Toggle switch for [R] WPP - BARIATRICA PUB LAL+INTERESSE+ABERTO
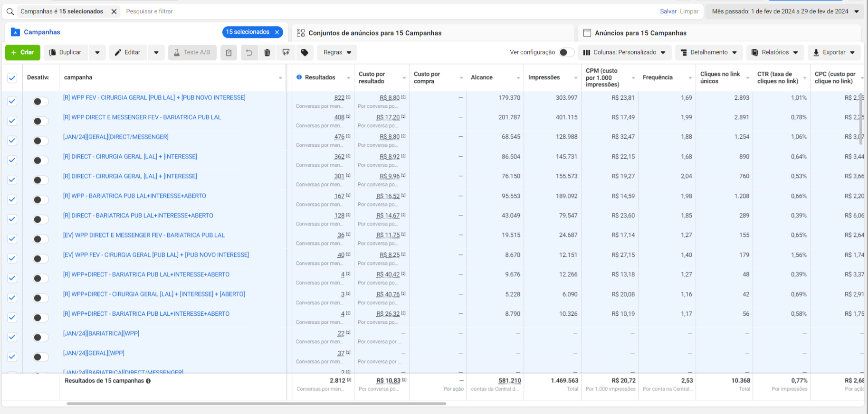 click(x=41, y=199)
